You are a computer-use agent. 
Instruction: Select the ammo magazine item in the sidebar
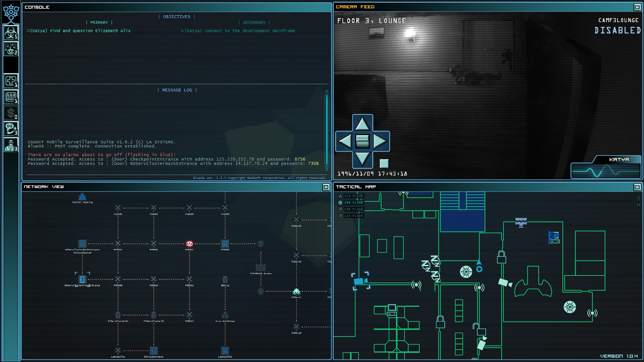coord(11,97)
